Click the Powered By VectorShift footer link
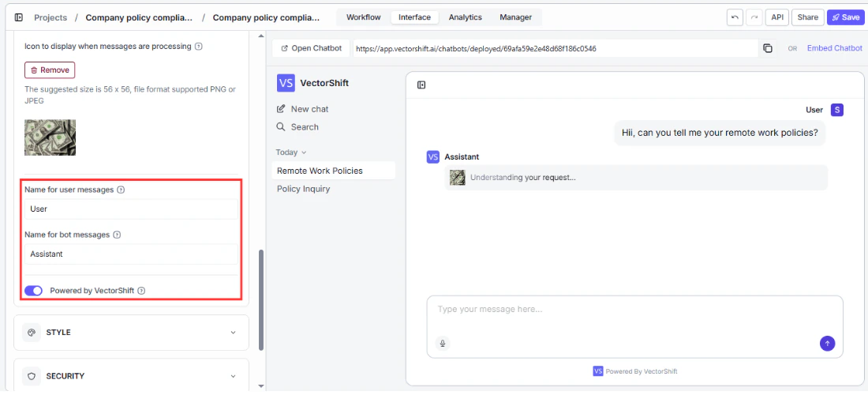Screen dimensions: 868x395 click(x=635, y=371)
